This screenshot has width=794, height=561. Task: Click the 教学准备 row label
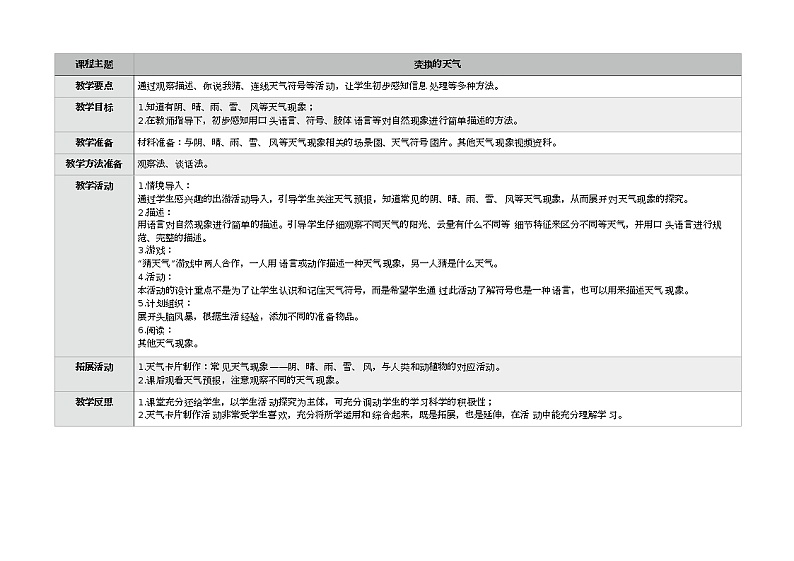[x=94, y=141]
